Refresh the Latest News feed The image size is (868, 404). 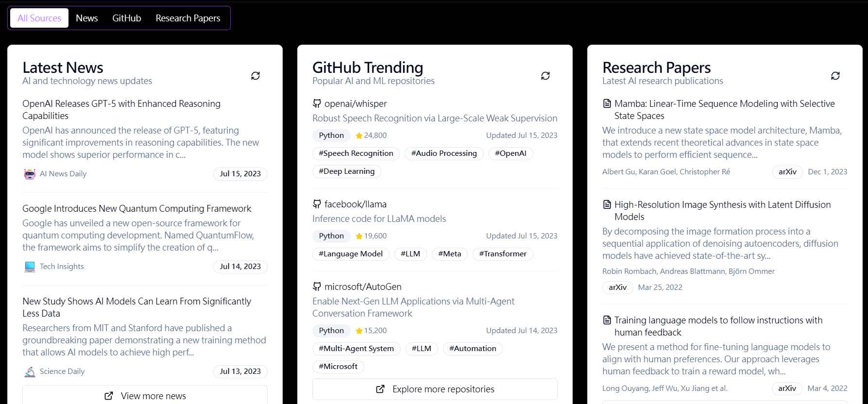coord(255,76)
